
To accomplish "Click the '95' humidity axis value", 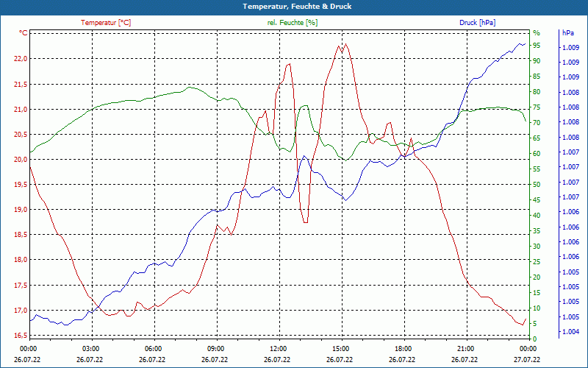I will coord(537,46).
